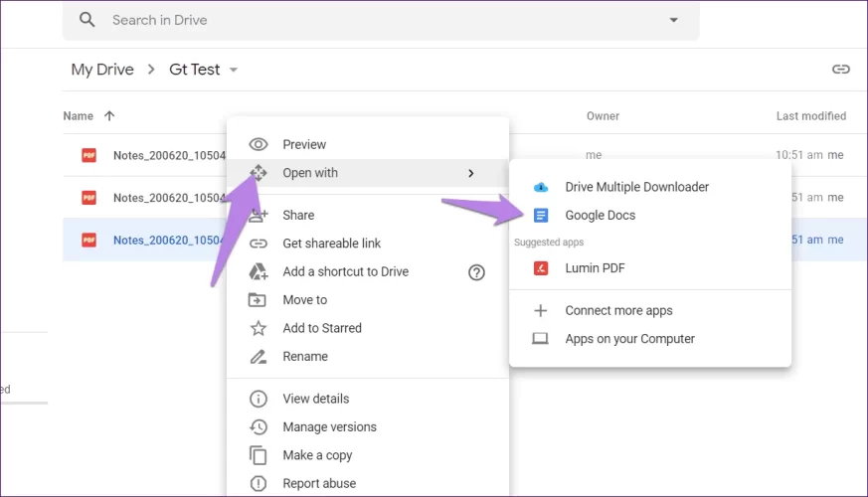The image size is (868, 497).
Task: Click the pencil Rename icon
Action: tap(259, 357)
